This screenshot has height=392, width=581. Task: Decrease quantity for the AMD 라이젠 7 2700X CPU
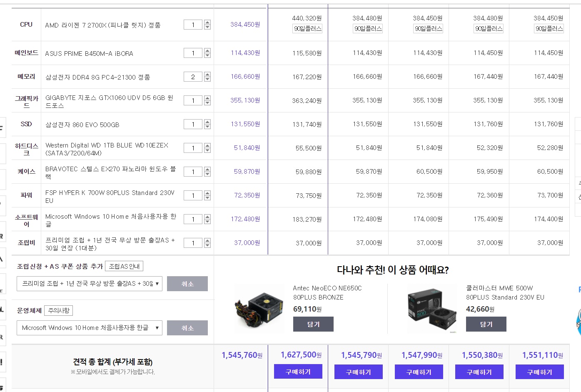click(207, 27)
